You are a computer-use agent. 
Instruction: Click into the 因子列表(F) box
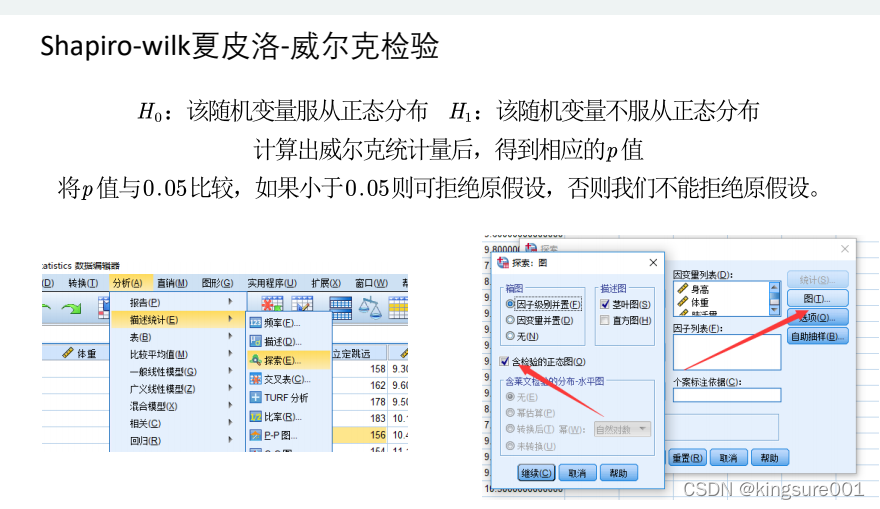tap(727, 352)
